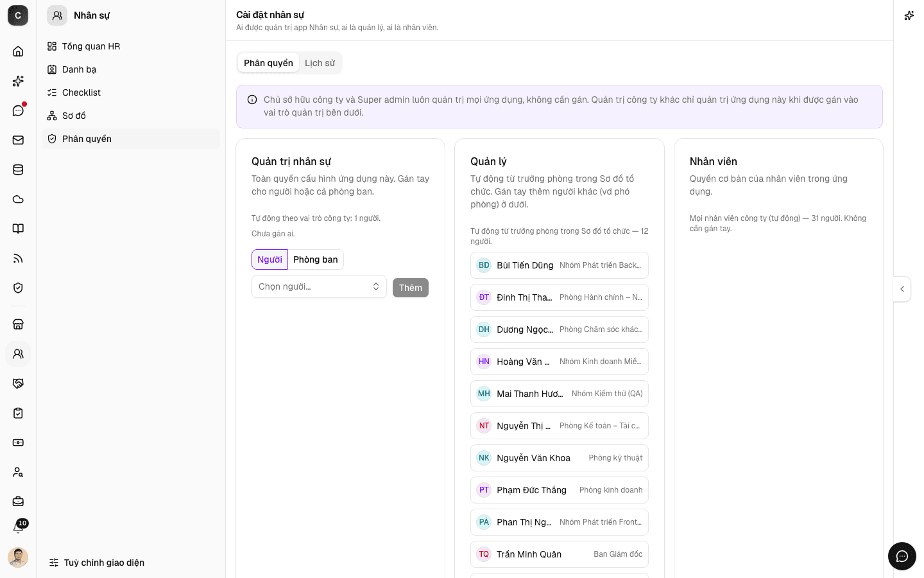Click the Mai Thanh Hương manager row
This screenshot has height=578, width=924.
(560, 394)
